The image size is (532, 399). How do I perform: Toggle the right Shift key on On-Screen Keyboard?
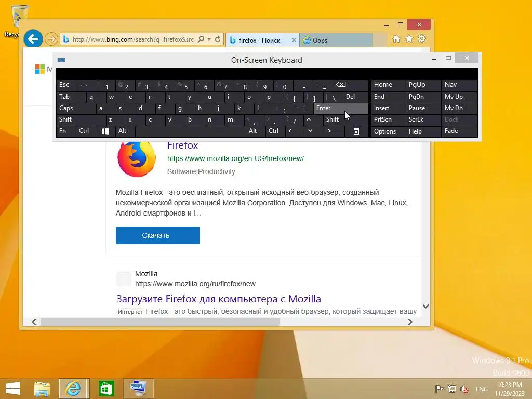coord(345,119)
